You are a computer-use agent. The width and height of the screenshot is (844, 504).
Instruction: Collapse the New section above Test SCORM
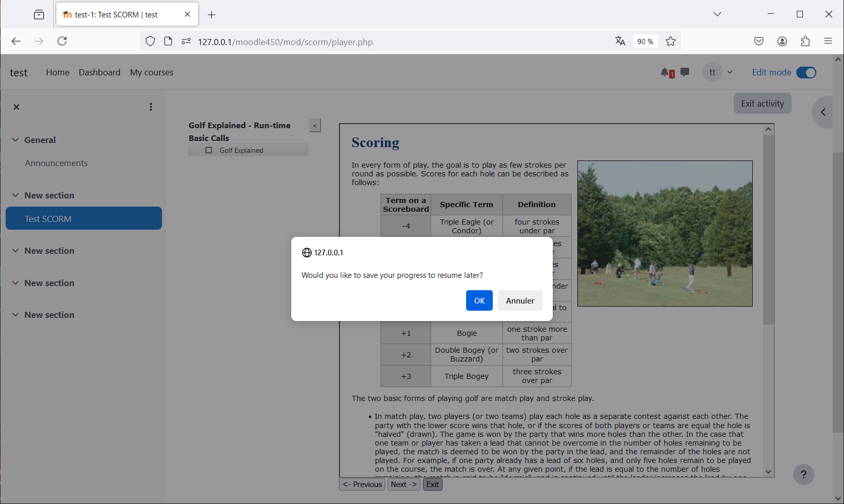click(15, 195)
